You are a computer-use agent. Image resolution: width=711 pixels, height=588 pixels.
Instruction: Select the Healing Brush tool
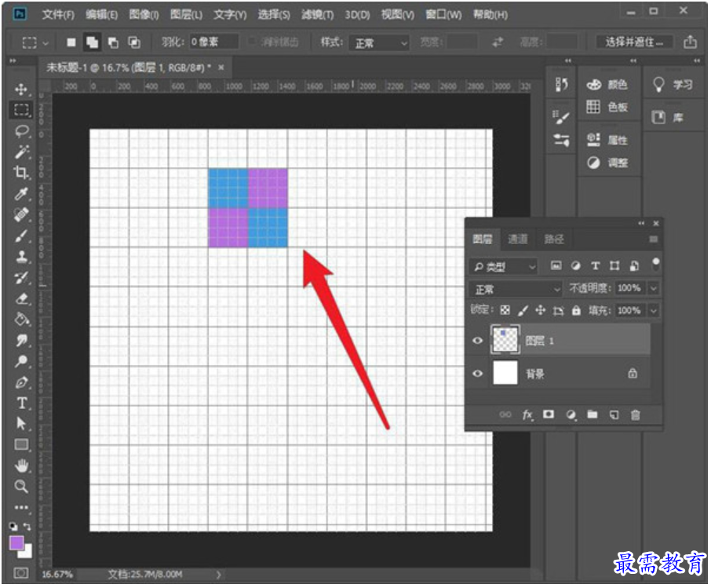coord(21,214)
